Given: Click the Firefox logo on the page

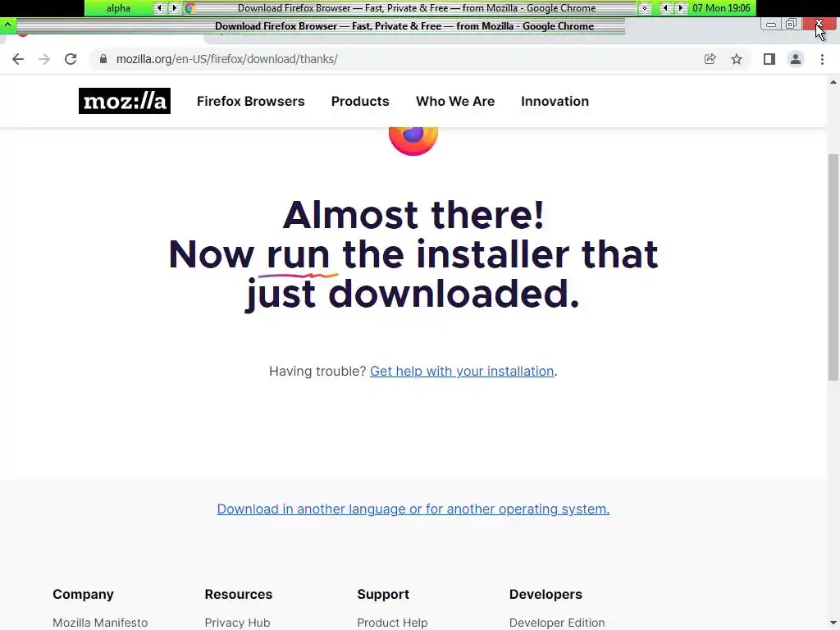Looking at the screenshot, I should click(x=413, y=140).
